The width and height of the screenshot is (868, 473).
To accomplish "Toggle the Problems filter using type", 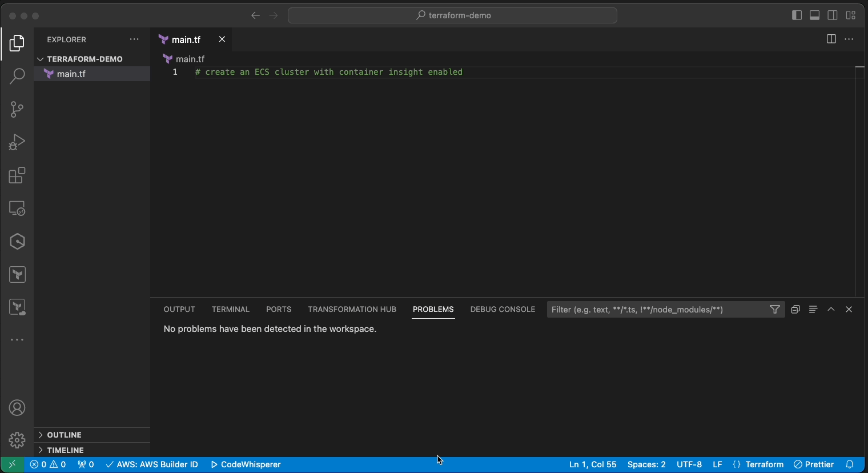I will pyautogui.click(x=775, y=309).
